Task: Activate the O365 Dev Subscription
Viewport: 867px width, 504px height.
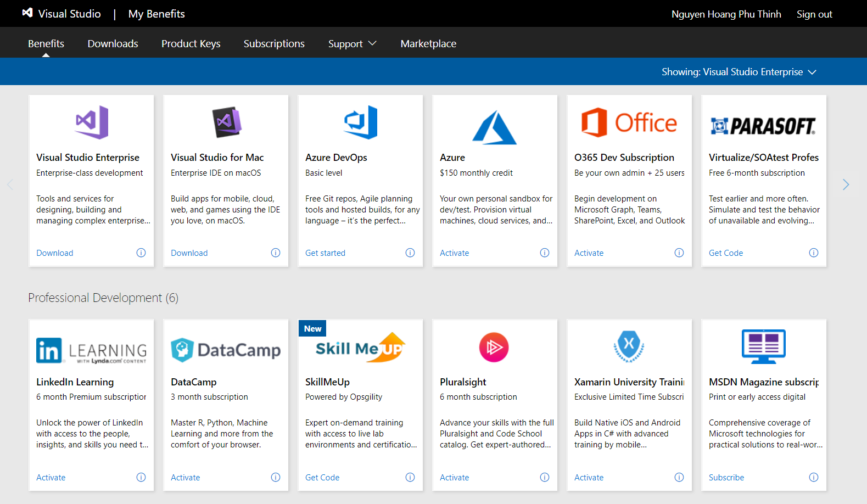Action: click(589, 253)
